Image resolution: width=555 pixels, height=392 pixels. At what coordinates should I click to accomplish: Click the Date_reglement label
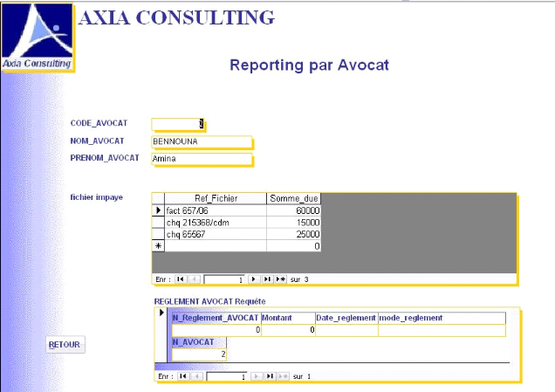pos(346,318)
